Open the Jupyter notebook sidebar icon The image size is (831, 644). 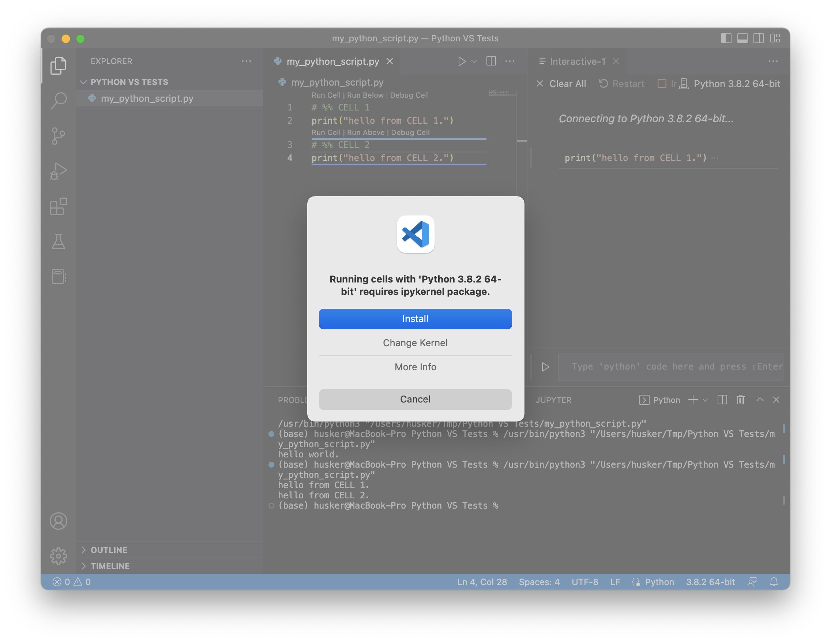[x=58, y=277]
